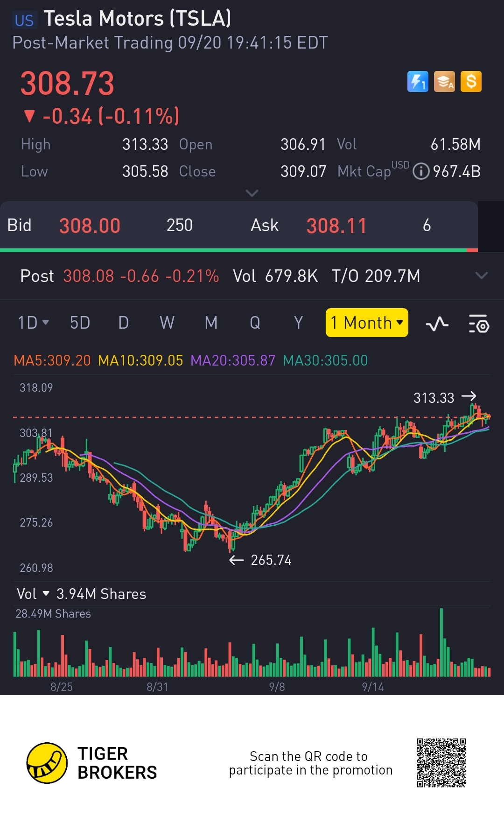Screen dimensions: 504x831
Task: Tap the Bid price 308.00
Action: (90, 226)
